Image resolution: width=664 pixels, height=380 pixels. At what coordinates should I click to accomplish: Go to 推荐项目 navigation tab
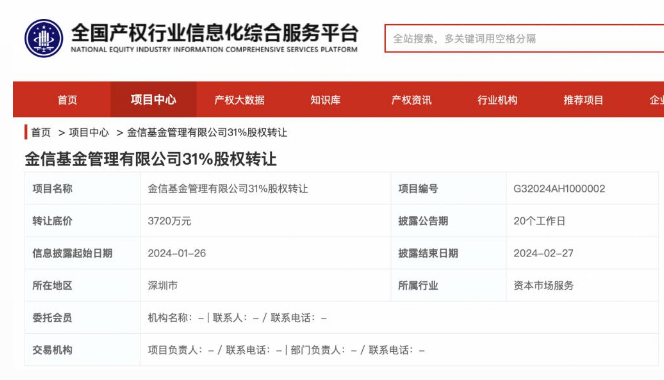tap(583, 100)
